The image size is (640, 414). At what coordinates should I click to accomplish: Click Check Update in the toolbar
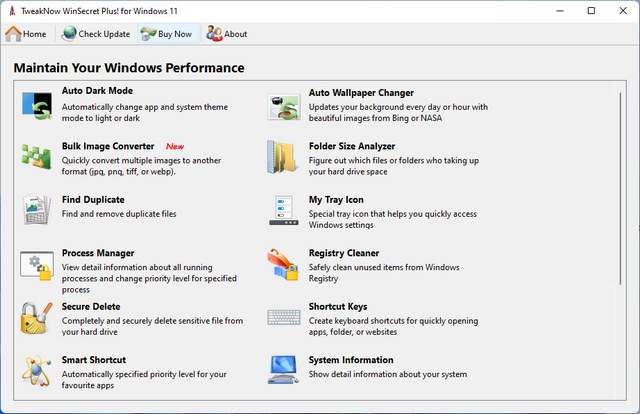tap(96, 34)
